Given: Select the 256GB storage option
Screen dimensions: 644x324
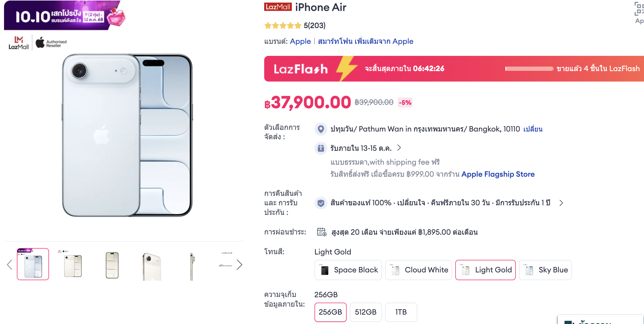Looking at the screenshot, I should 330,312.
